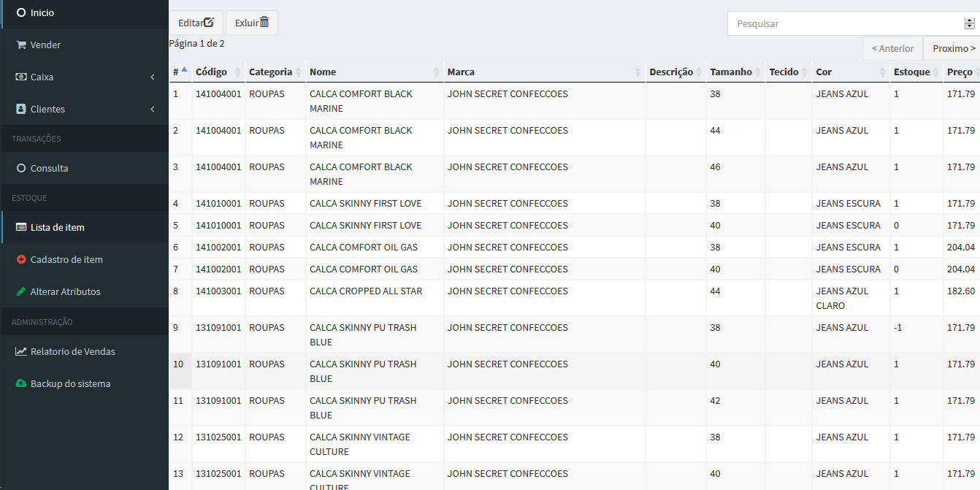Open Alterar Atributos page

(x=84, y=291)
